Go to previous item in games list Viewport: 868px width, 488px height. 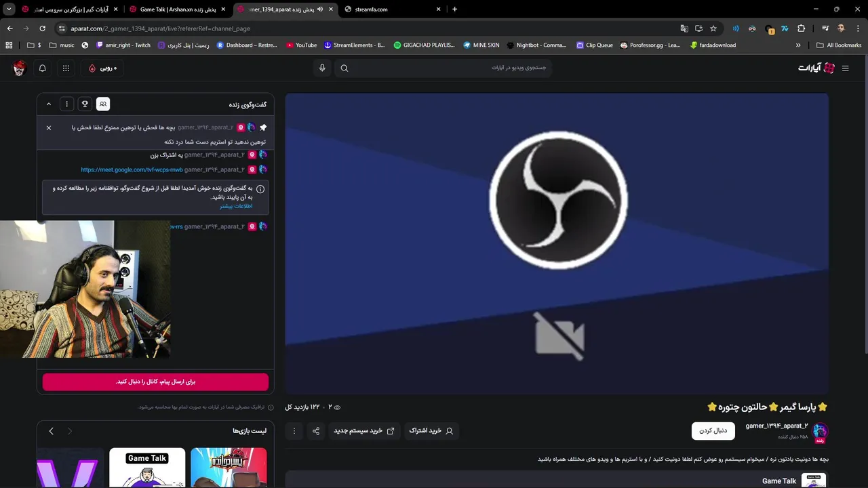69,431
